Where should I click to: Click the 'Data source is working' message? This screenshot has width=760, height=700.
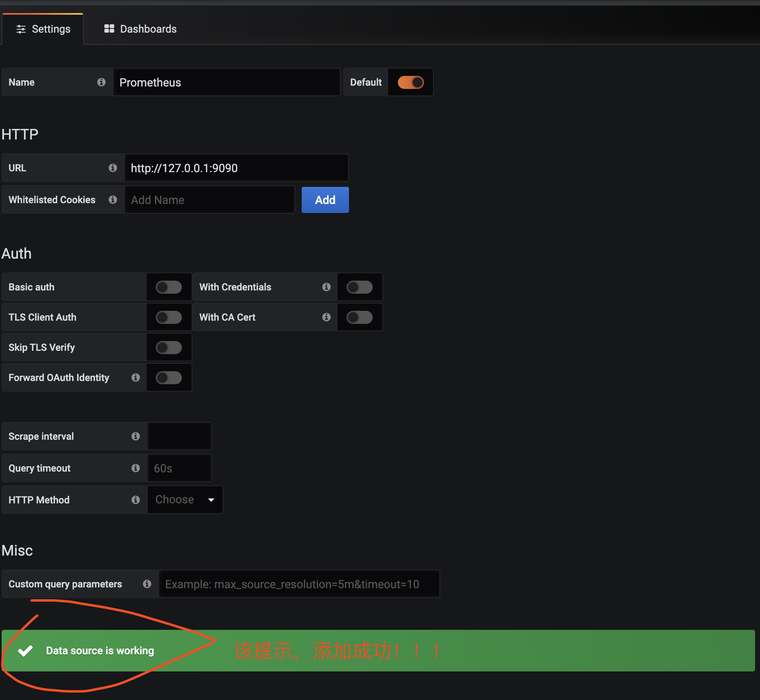click(100, 651)
